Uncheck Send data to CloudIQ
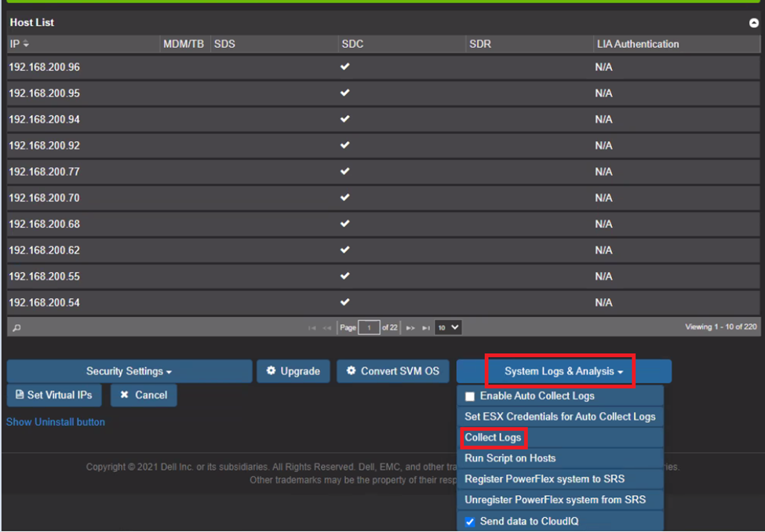765x532 pixels. tap(469, 521)
